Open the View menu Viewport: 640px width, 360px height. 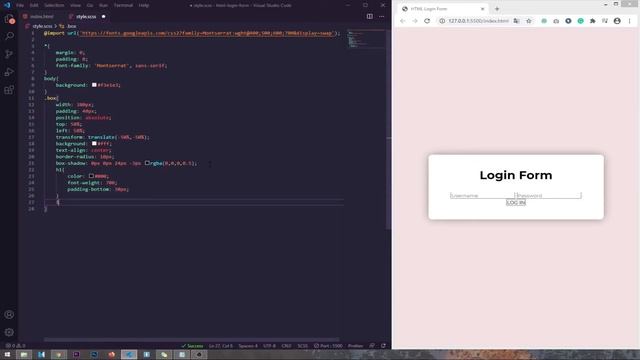tap(76, 5)
